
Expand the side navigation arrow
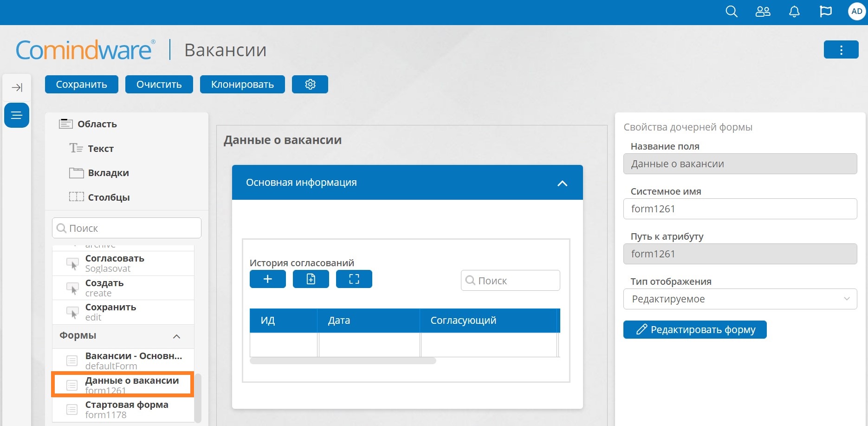point(17,87)
